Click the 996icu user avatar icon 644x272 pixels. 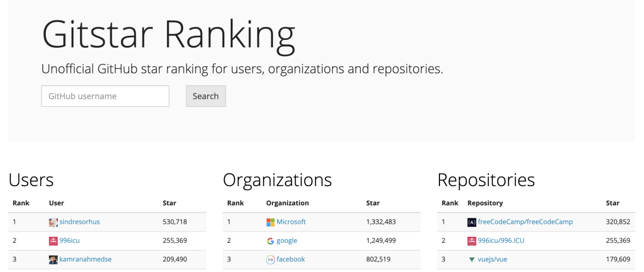pyautogui.click(x=53, y=241)
